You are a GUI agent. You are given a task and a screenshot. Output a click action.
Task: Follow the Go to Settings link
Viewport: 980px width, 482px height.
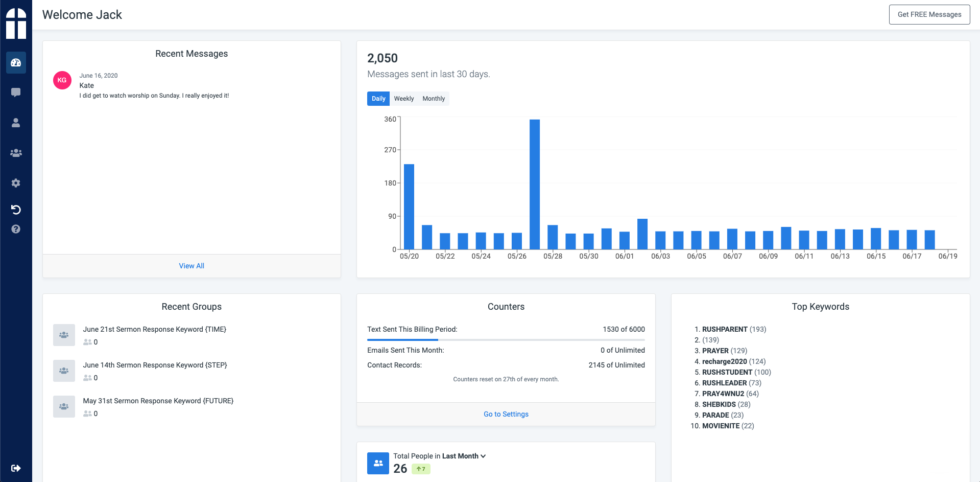[506, 414]
